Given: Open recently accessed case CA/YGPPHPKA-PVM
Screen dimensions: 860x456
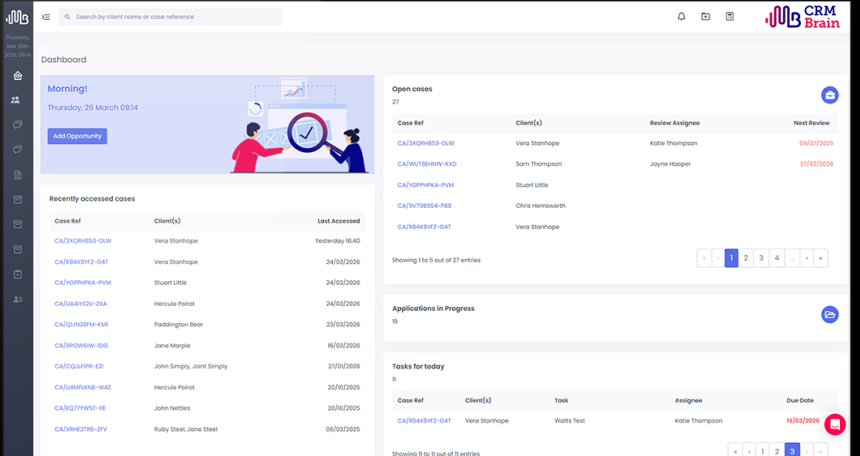Looking at the screenshot, I should pos(83,283).
